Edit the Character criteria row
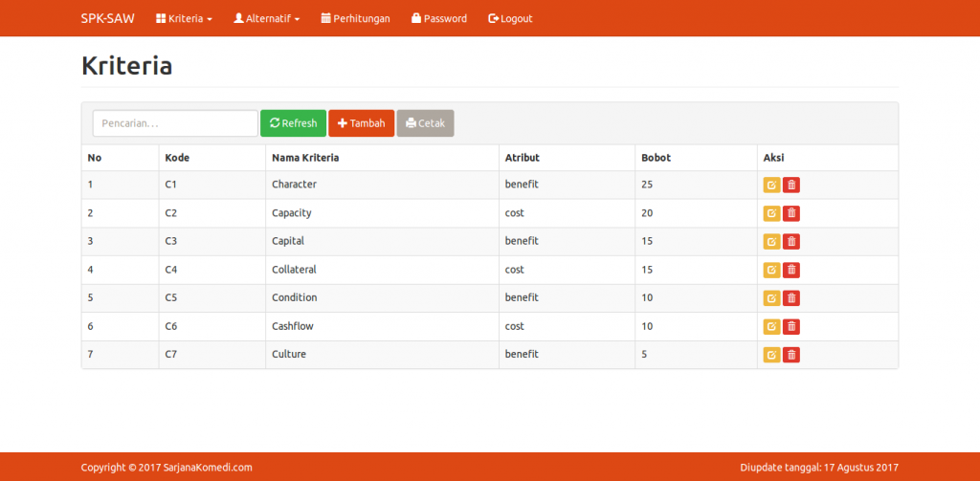The width and height of the screenshot is (980, 481). (772, 185)
